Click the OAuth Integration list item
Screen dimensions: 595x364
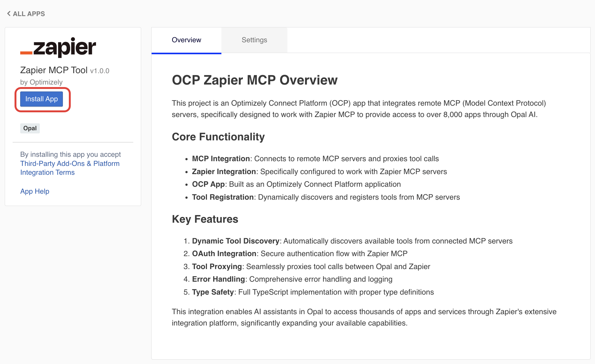(299, 254)
